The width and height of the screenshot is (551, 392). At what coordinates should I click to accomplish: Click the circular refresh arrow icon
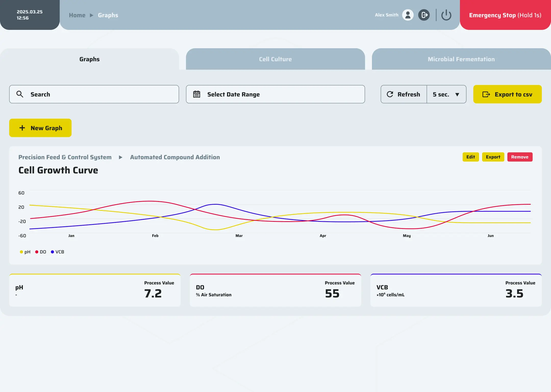[390, 94]
